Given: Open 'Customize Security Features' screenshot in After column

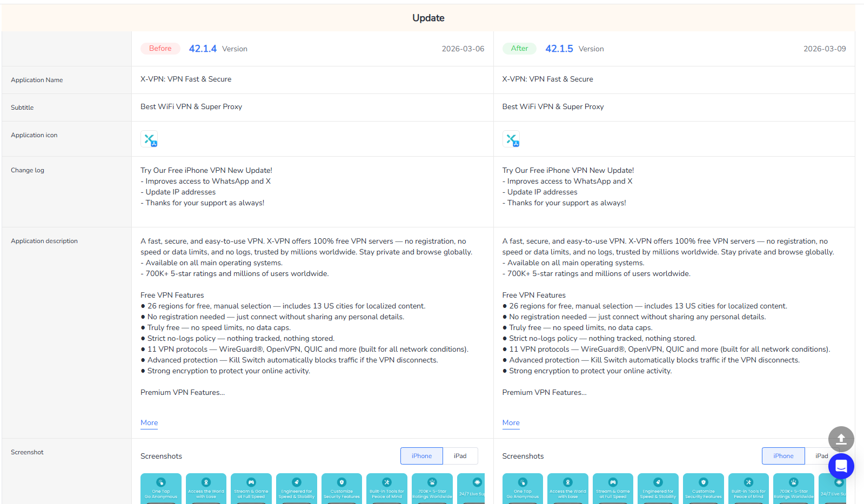Looking at the screenshot, I should 703,488.
